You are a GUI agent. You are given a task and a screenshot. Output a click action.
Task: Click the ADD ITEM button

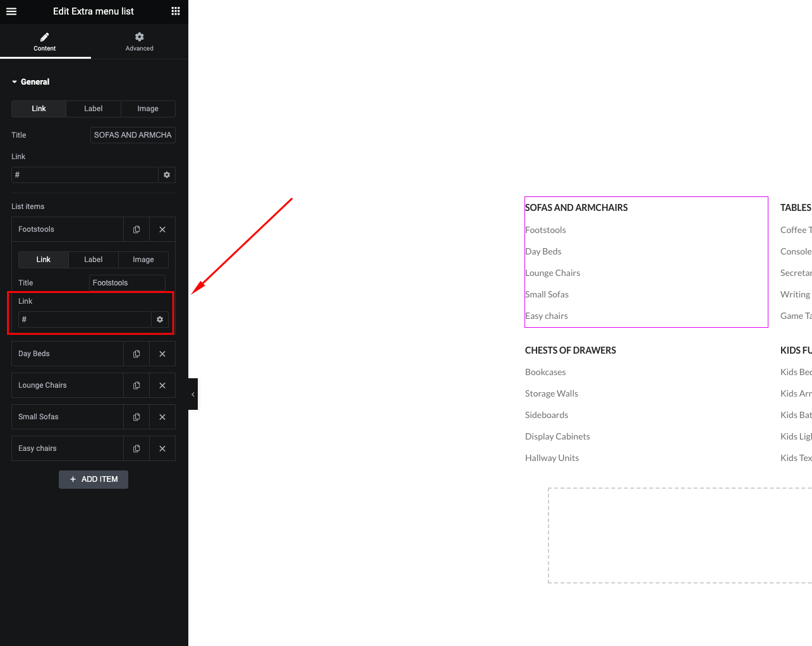coord(94,479)
